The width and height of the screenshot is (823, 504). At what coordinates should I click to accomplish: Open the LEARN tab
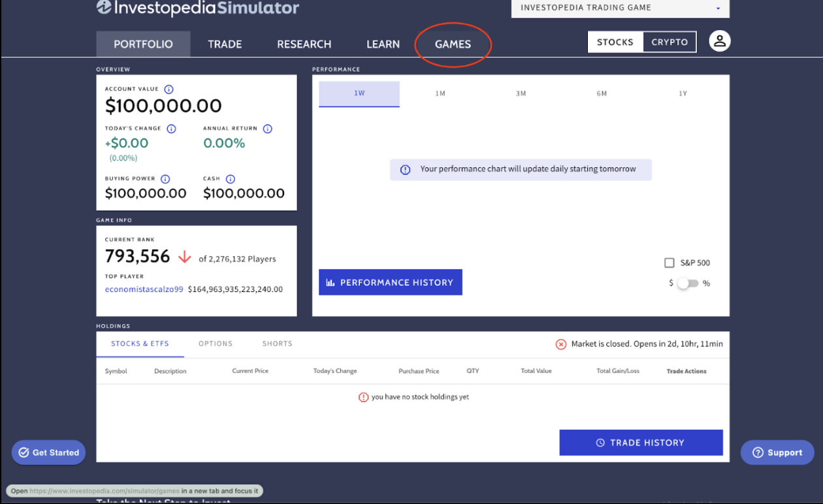point(383,44)
